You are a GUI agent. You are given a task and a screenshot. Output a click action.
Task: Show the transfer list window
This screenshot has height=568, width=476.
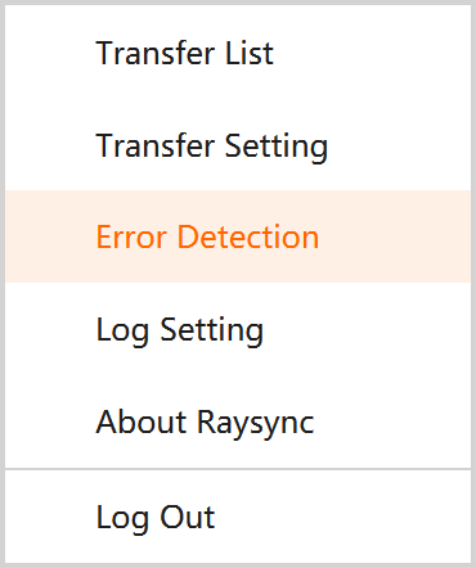click(x=238, y=53)
